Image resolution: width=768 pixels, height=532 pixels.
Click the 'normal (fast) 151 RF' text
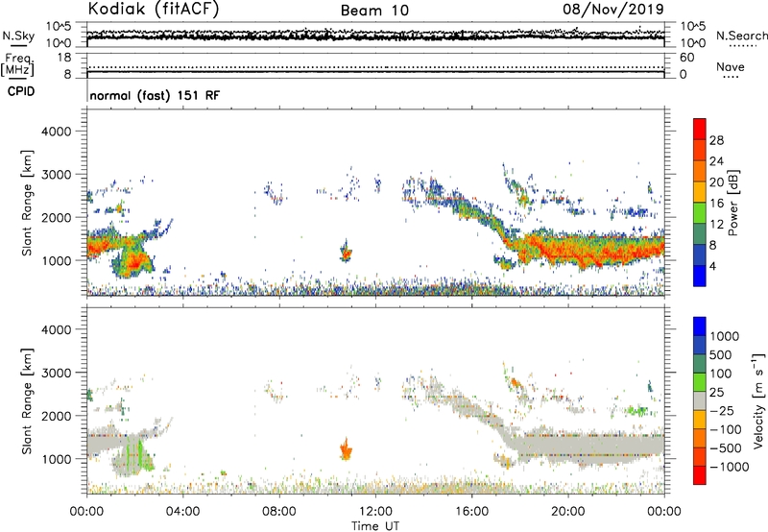point(155,95)
